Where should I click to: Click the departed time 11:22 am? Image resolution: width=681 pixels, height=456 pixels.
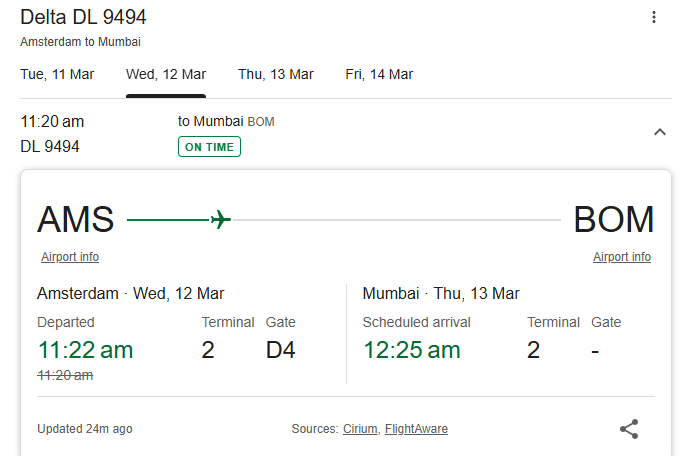(85, 350)
